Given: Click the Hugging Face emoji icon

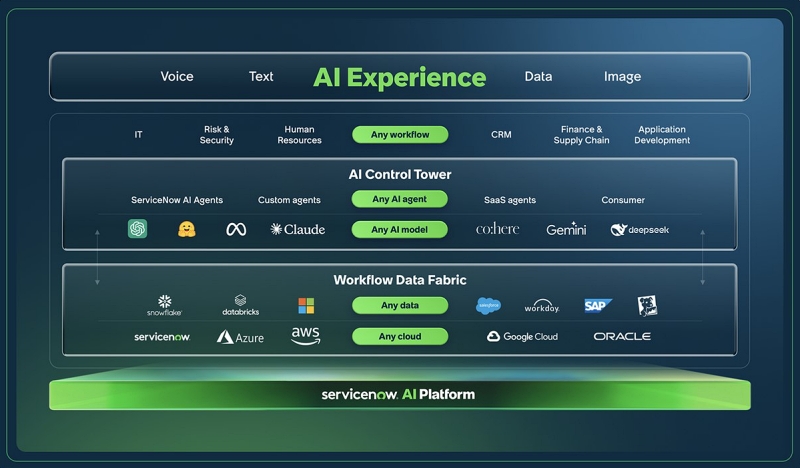Looking at the screenshot, I should [x=186, y=229].
